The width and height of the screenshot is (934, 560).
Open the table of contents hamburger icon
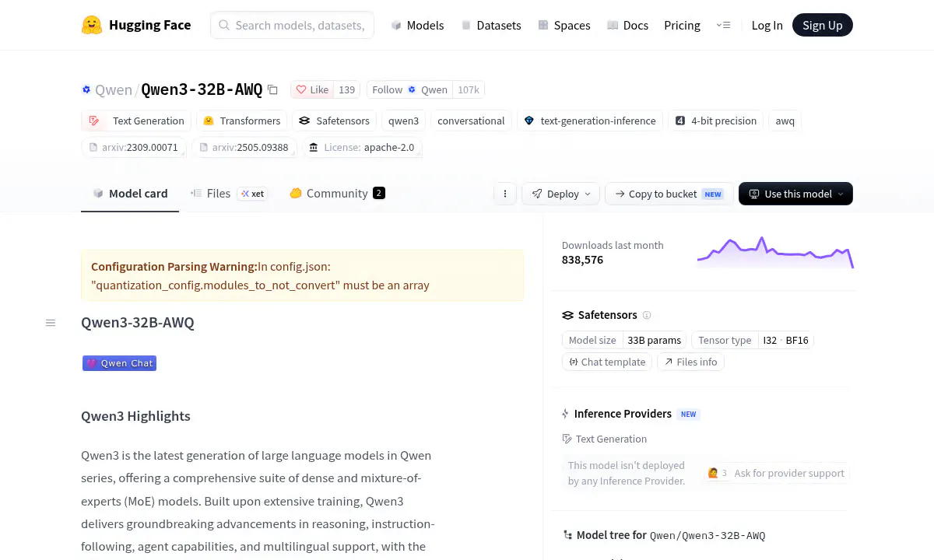[51, 323]
